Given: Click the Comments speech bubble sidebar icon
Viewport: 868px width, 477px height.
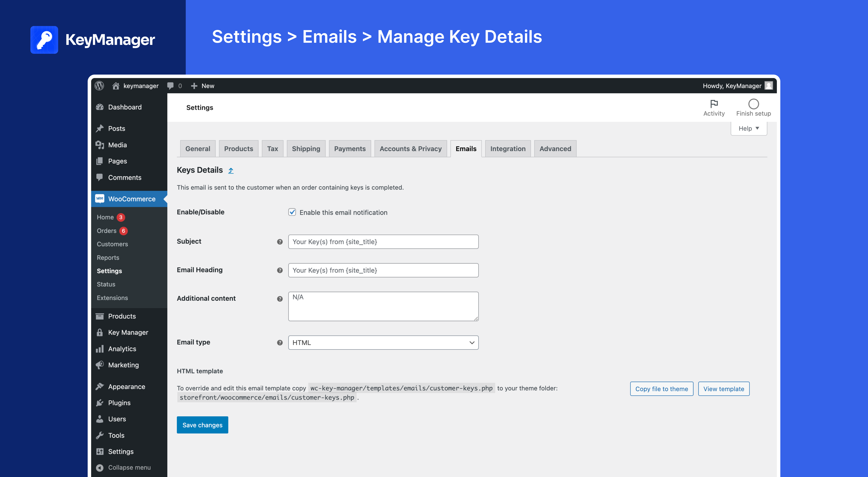Looking at the screenshot, I should pyautogui.click(x=100, y=177).
